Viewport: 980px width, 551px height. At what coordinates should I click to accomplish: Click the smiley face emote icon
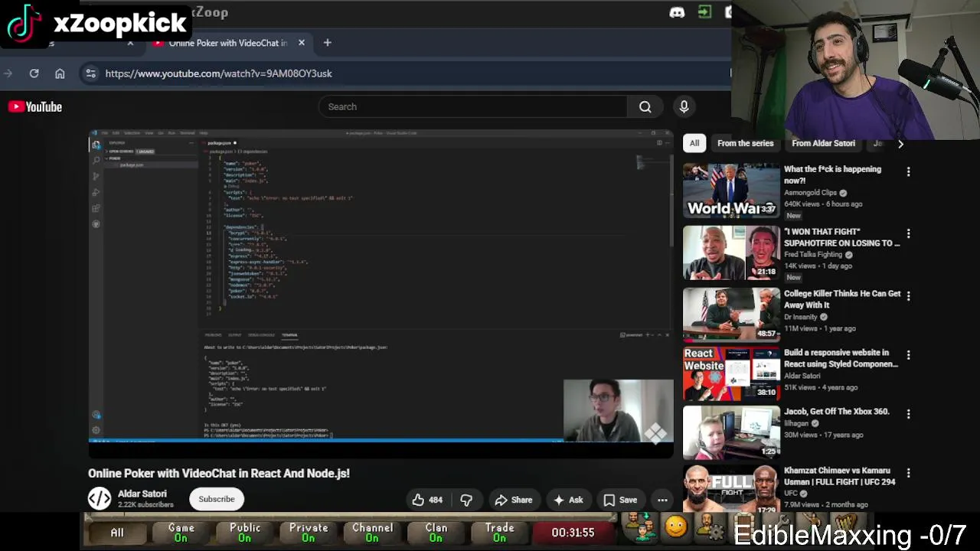tap(675, 527)
